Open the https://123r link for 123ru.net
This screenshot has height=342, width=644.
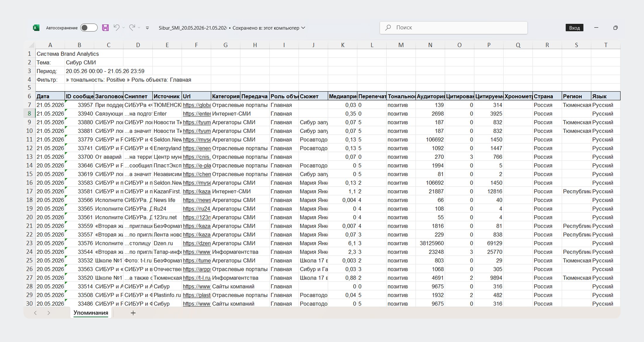click(197, 217)
